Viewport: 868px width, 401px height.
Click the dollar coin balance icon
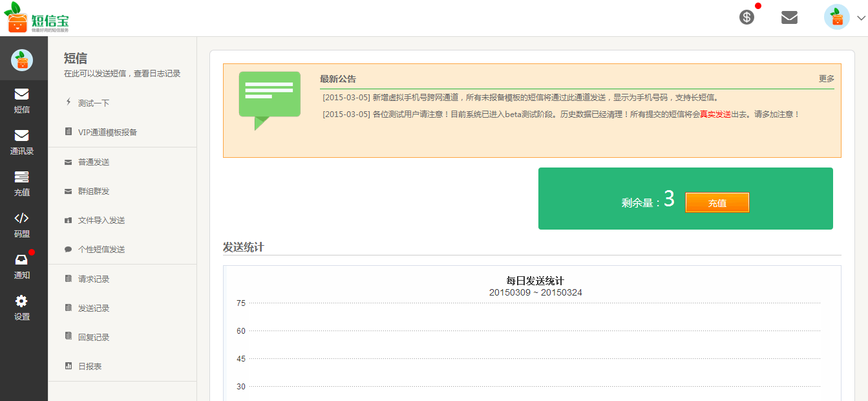point(747,17)
